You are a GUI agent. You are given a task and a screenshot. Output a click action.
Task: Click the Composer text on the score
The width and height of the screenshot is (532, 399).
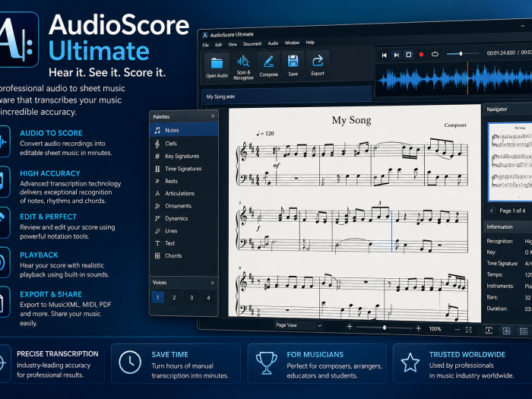click(x=455, y=125)
